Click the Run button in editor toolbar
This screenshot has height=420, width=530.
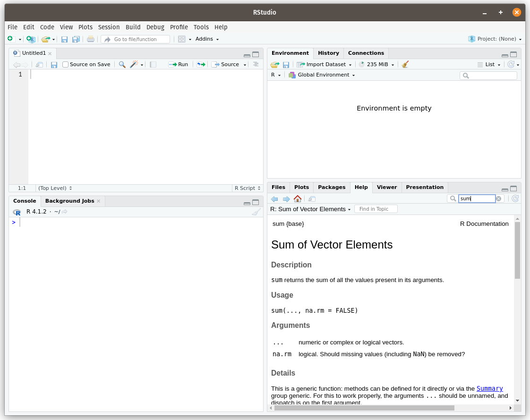point(179,65)
